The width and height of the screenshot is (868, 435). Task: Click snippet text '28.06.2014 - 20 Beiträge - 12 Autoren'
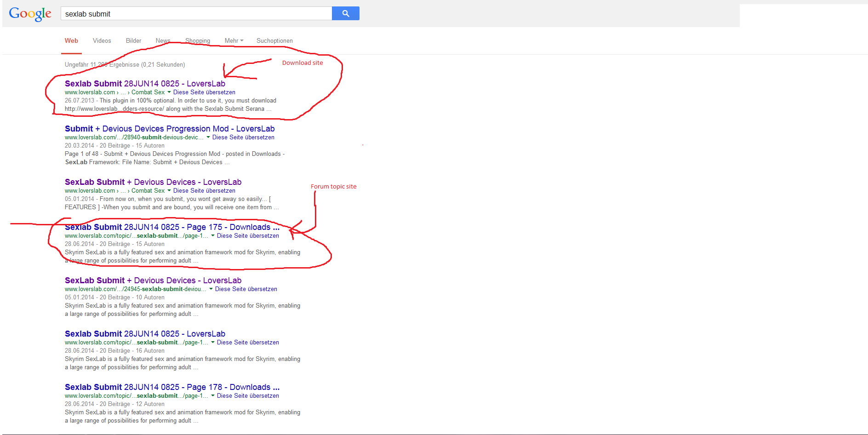114,404
